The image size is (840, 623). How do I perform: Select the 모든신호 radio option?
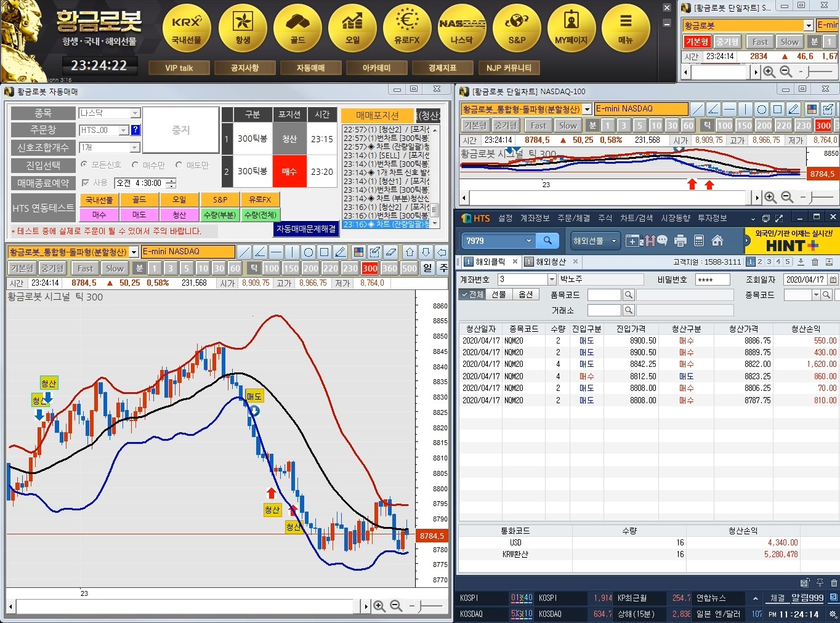click(x=84, y=165)
